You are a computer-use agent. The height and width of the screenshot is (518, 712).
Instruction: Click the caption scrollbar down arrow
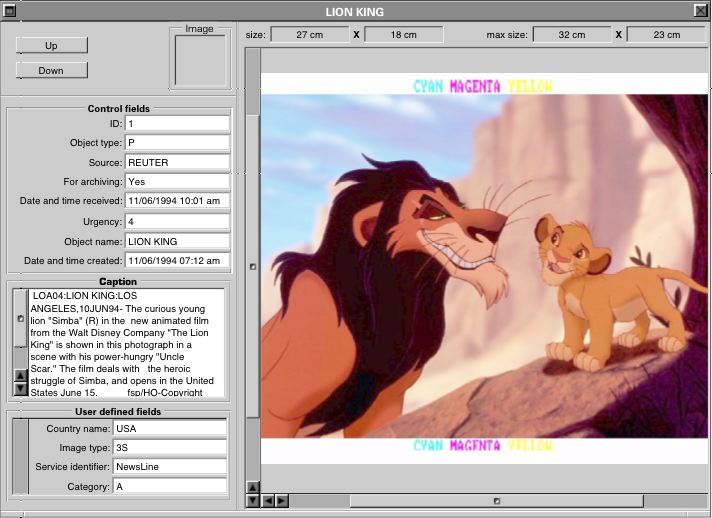tap(20, 389)
